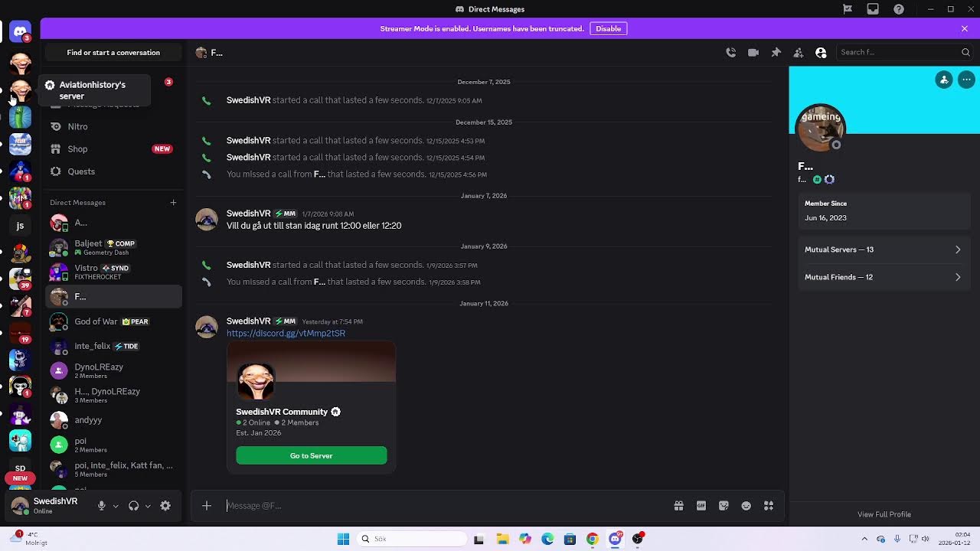Screen dimensions: 980x551
Task: Toggle the Hide User Profile icon
Action: pyautogui.click(x=821, y=52)
